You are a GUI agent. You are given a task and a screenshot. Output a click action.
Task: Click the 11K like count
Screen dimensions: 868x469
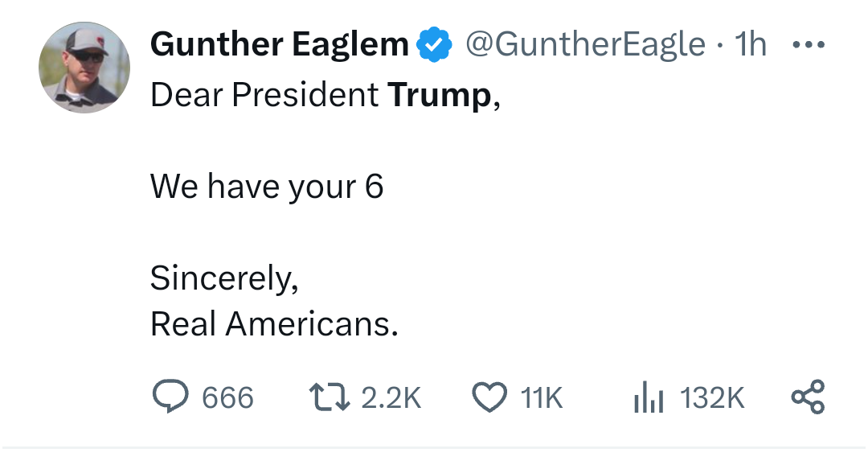coord(542,398)
